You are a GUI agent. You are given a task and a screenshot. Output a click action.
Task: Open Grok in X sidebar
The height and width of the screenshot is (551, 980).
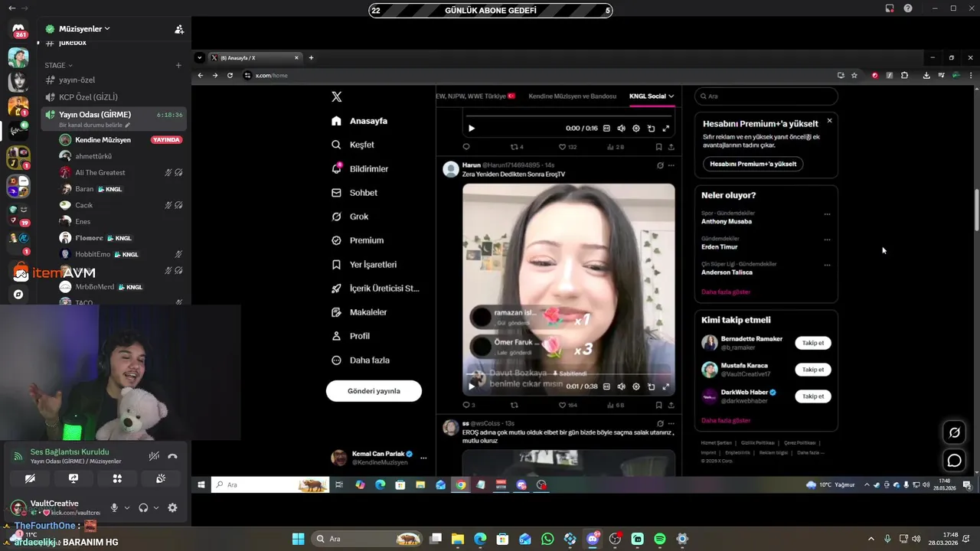tap(350, 217)
